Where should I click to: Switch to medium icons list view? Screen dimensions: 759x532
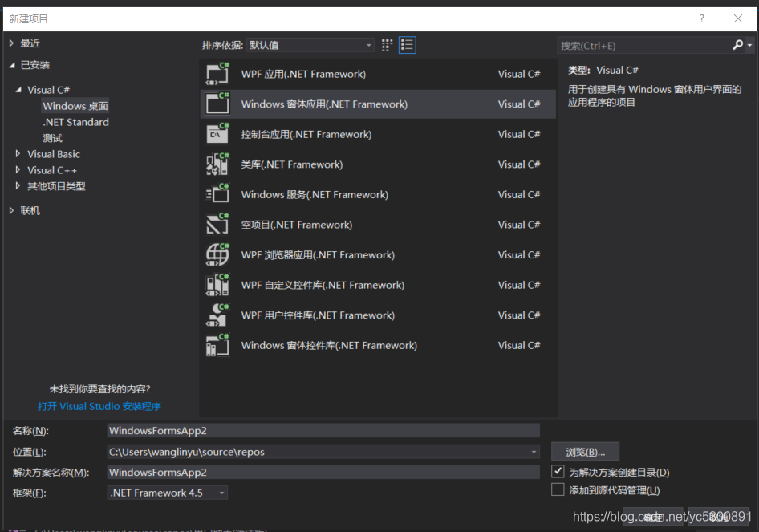pyautogui.click(x=407, y=45)
